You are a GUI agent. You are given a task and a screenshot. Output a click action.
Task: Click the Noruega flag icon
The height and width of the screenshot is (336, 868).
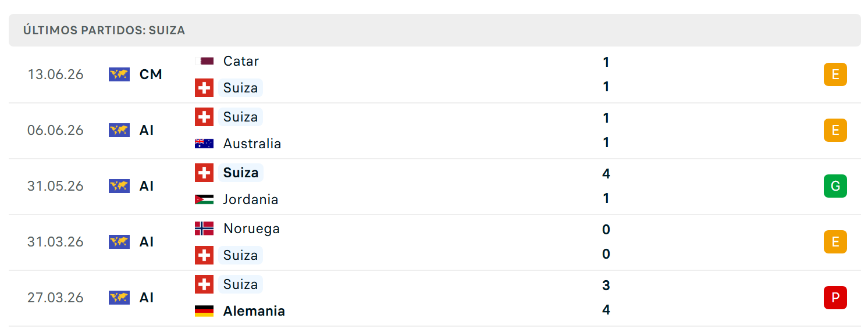[204, 228]
